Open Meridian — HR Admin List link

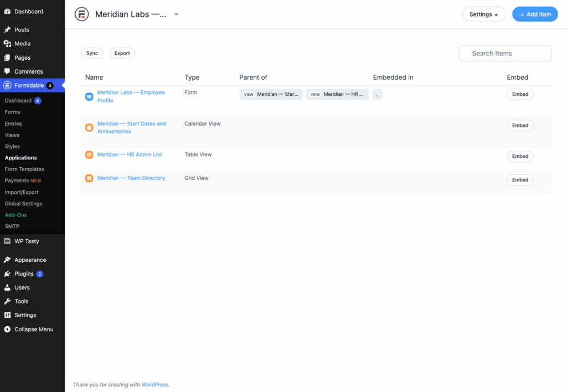click(x=130, y=154)
